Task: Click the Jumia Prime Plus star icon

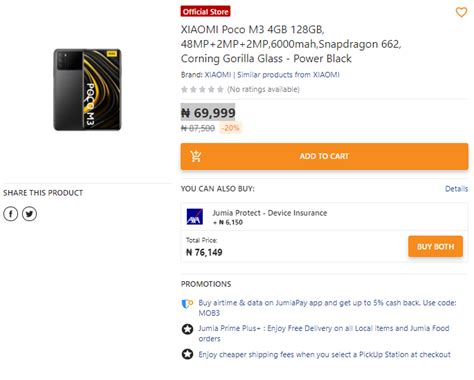Action: (x=187, y=329)
